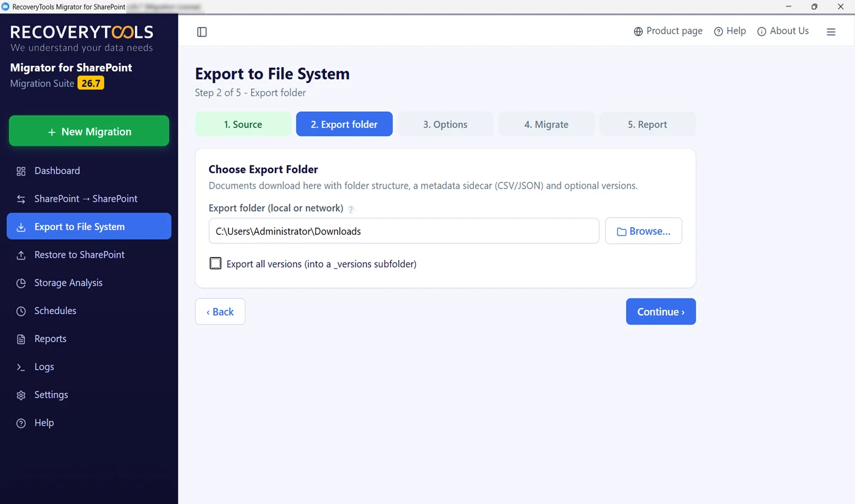The height and width of the screenshot is (504, 855).
Task: Open the 4. Migrate step tab
Action: (547, 124)
